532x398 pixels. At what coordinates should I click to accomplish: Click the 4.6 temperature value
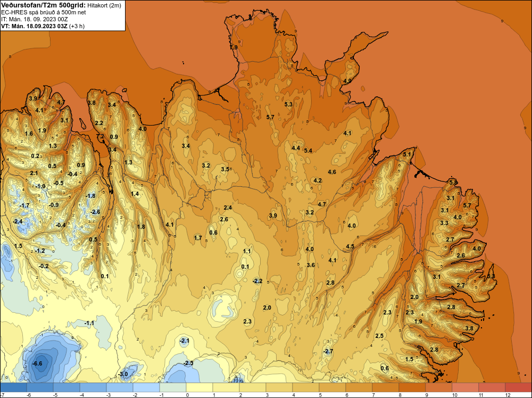point(332,172)
